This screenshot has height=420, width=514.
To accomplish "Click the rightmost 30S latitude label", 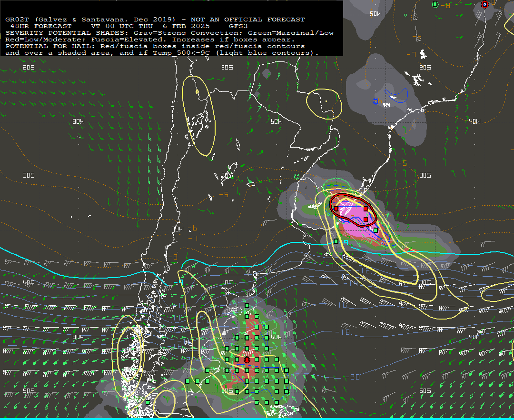I will tap(425, 175).
